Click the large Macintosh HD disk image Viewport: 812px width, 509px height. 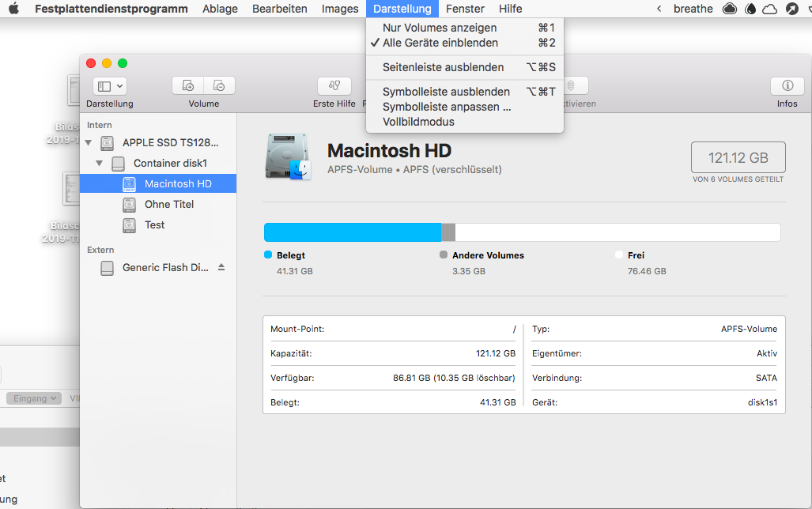tap(288, 156)
